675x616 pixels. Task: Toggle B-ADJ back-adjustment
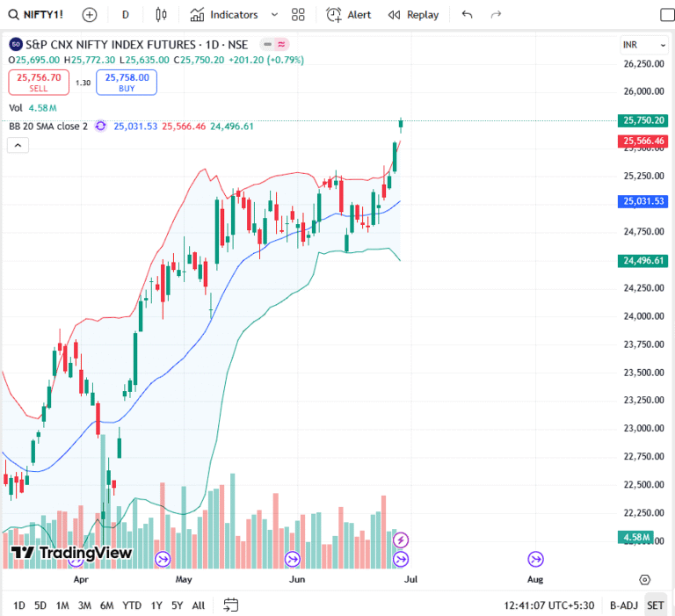623,605
